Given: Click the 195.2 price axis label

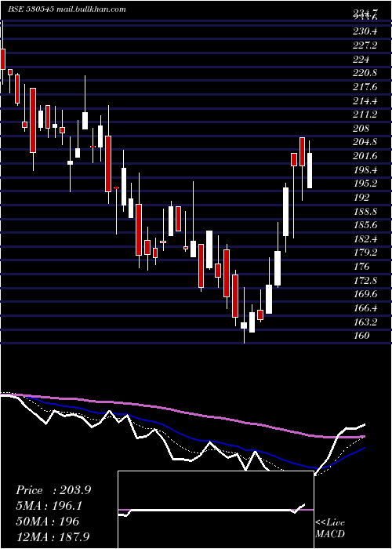Looking at the screenshot, I should tap(365, 184).
